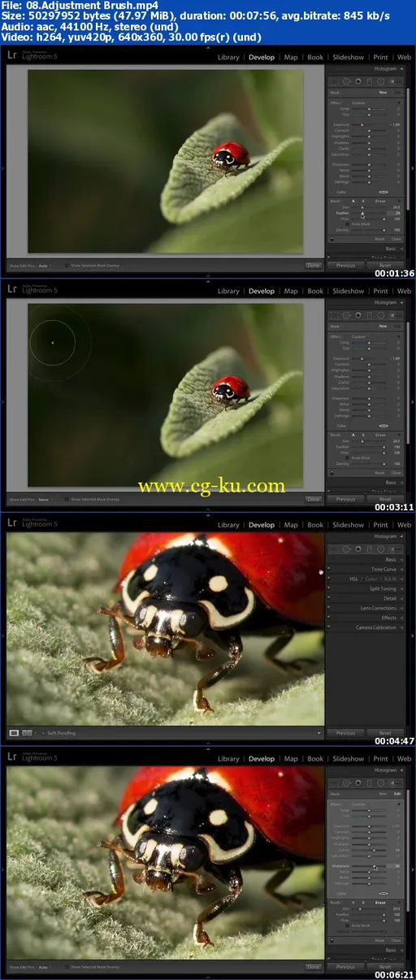Toggle Soft Proofing checkbox in 00:04:47 frame
The image size is (416, 980).
click(44, 733)
